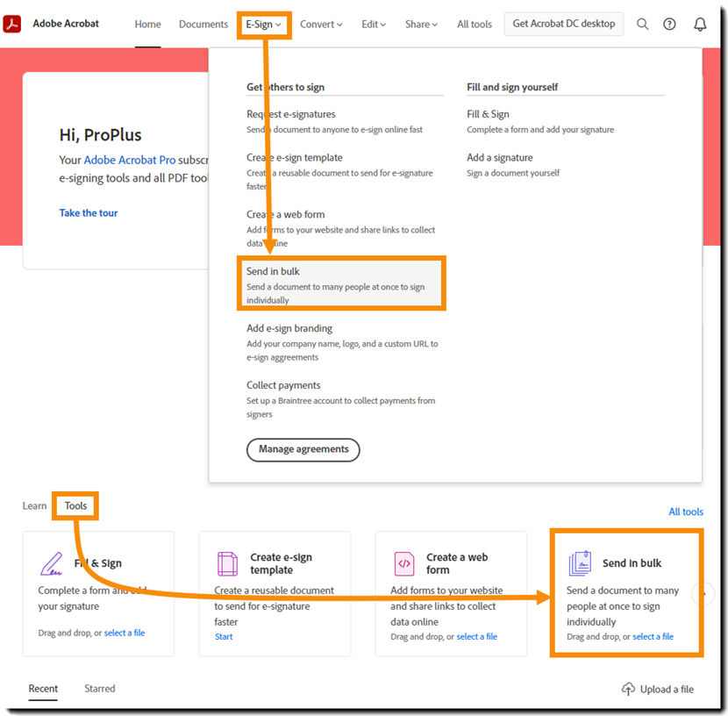Switch to the Starred tab
Screen dimensions: 728x716
[x=99, y=689]
